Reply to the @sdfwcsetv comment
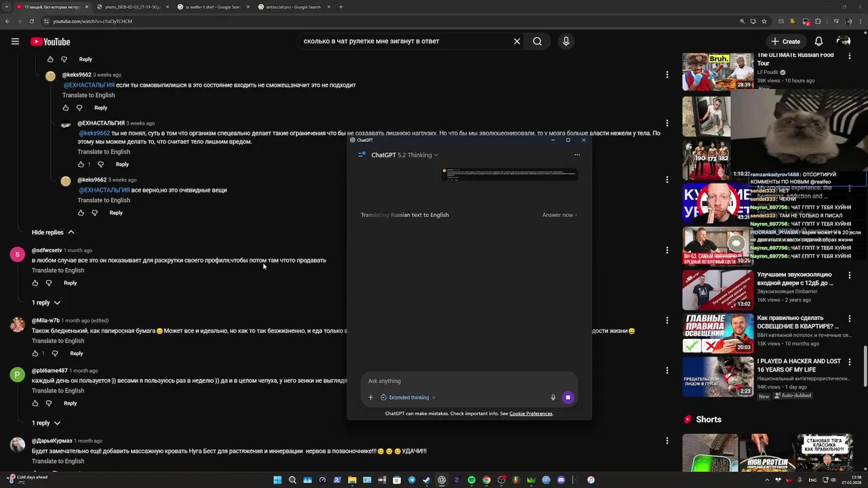Screen dimensions: 868x488 [70, 283]
